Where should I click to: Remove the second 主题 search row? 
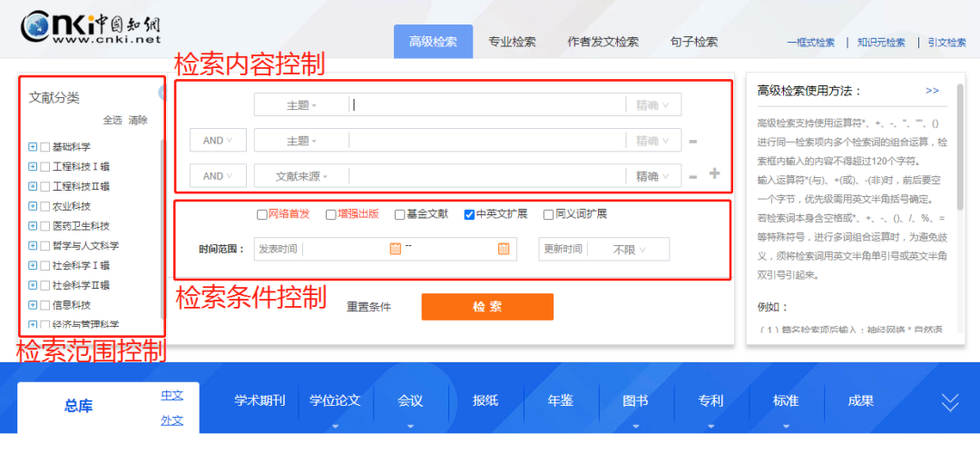692,142
